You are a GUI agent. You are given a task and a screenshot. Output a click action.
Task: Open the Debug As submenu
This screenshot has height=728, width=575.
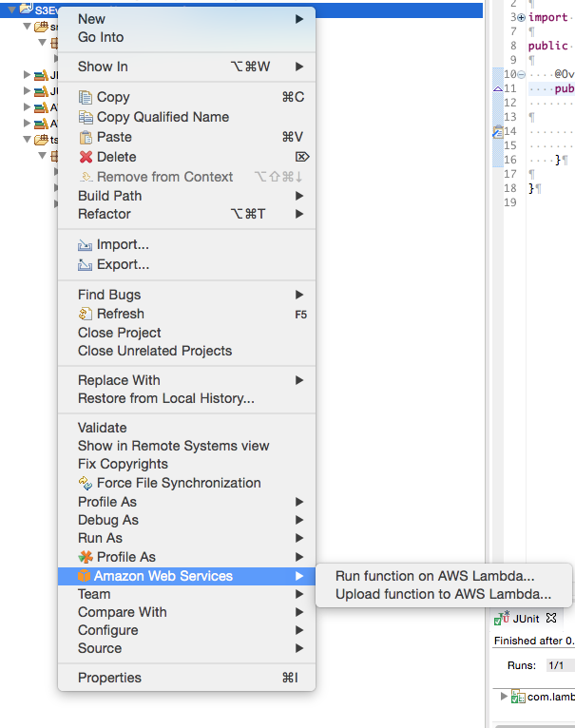[186, 520]
